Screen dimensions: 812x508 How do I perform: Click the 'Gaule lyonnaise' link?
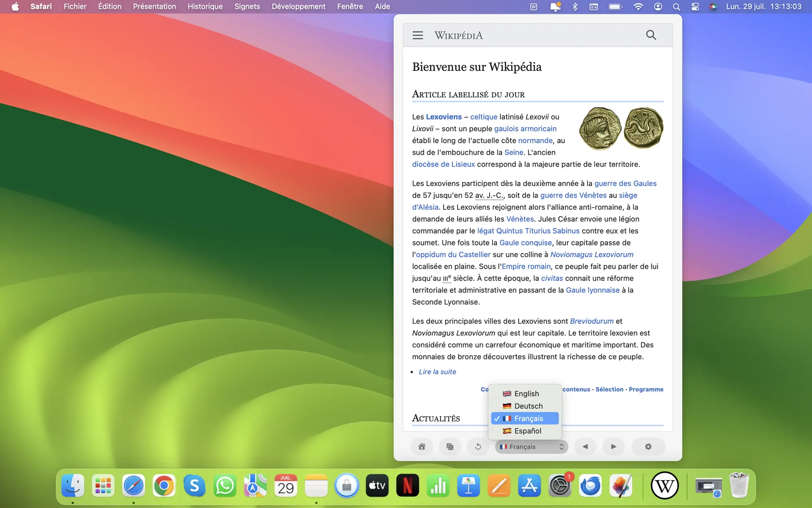(593, 290)
